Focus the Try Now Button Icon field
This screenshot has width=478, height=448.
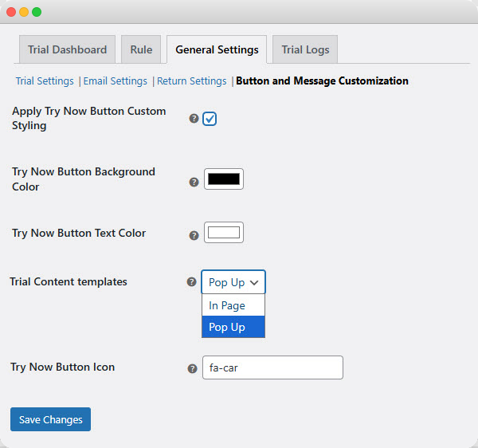pyautogui.click(x=272, y=367)
